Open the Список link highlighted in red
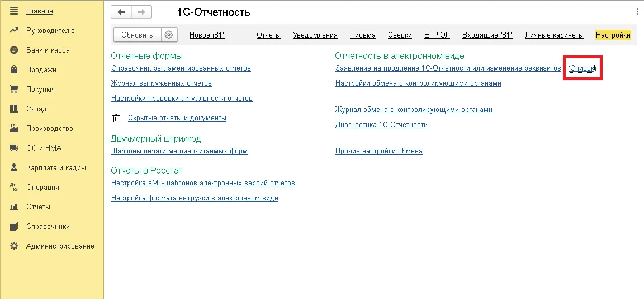Screen dimensions: 644x299 (x=582, y=68)
